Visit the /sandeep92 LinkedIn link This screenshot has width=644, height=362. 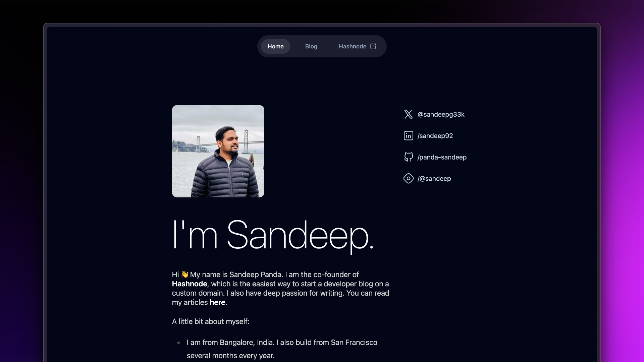[x=435, y=136]
